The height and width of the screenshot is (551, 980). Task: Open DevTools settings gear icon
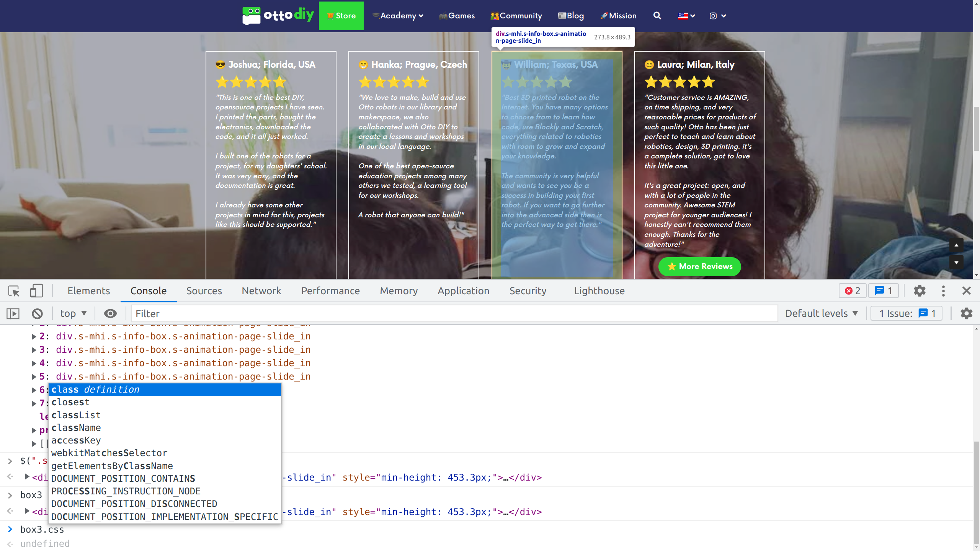tap(920, 291)
